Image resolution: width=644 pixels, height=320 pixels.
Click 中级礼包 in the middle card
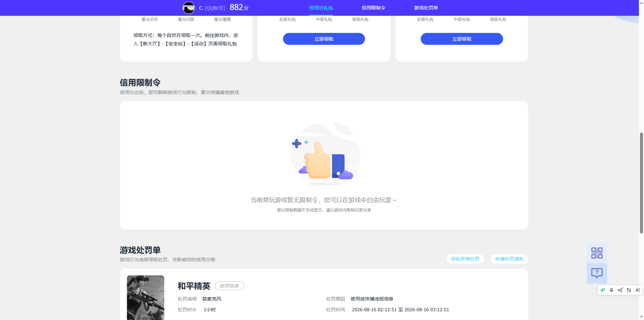(324, 19)
